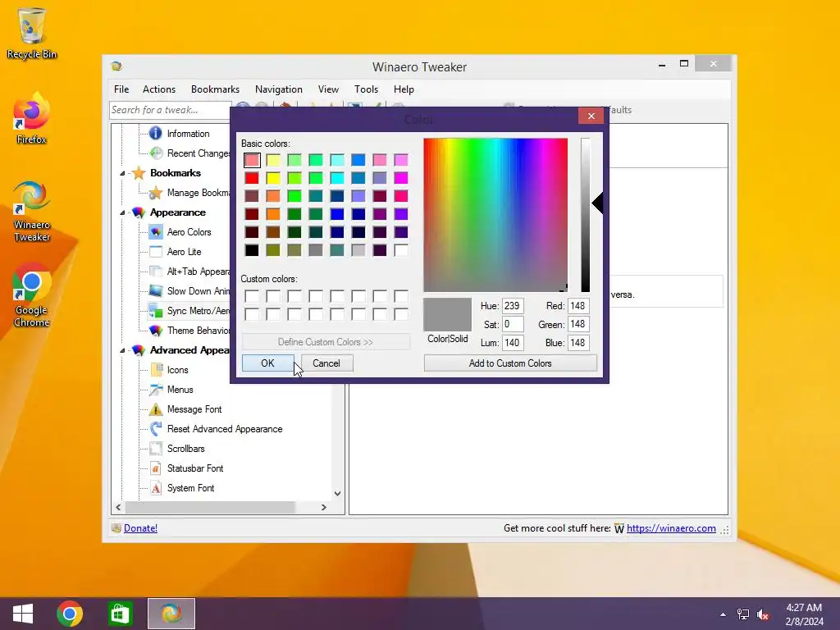Open the Windows Start button
Screen dimensions: 840x630
click(x=22, y=614)
